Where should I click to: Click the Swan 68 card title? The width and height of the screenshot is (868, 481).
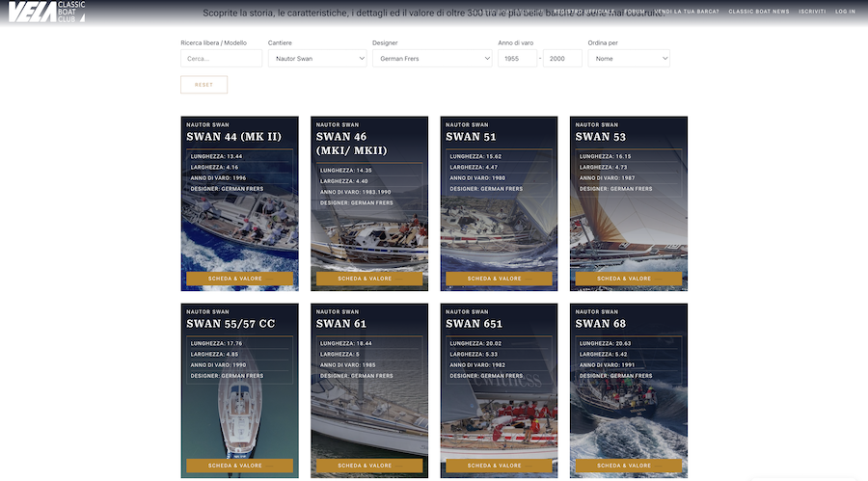(x=600, y=324)
